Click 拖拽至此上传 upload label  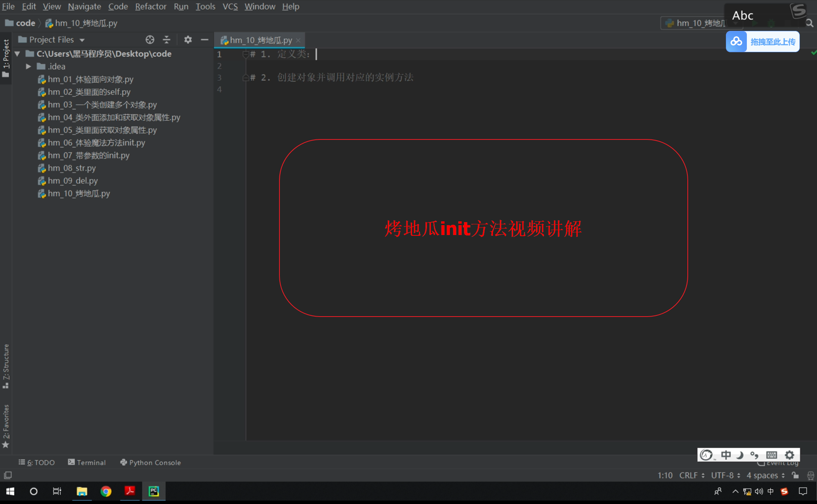(x=773, y=42)
